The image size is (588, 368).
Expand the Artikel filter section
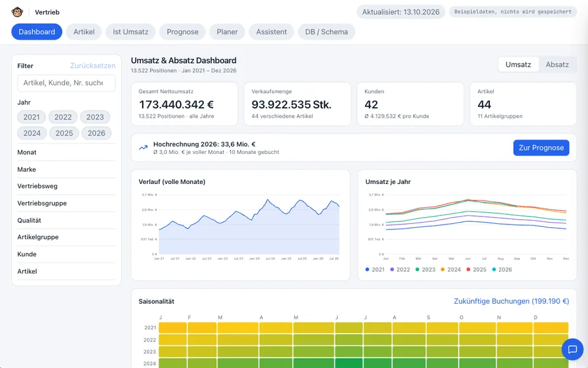66,271
